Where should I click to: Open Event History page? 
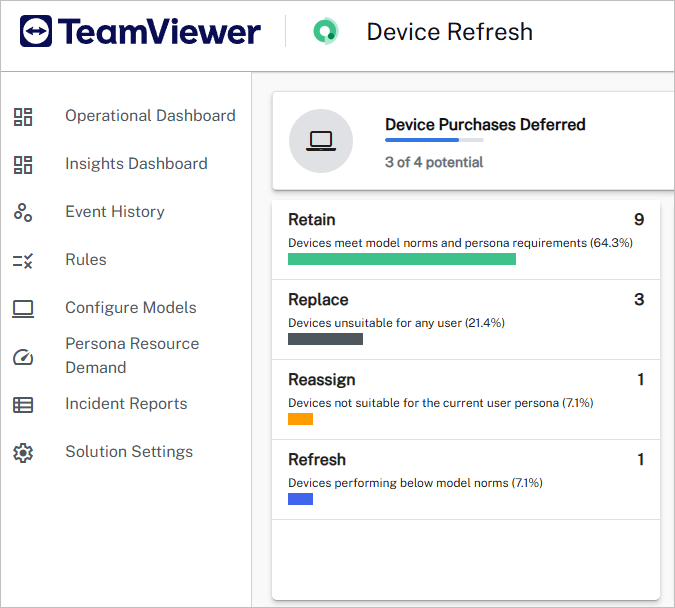(115, 212)
